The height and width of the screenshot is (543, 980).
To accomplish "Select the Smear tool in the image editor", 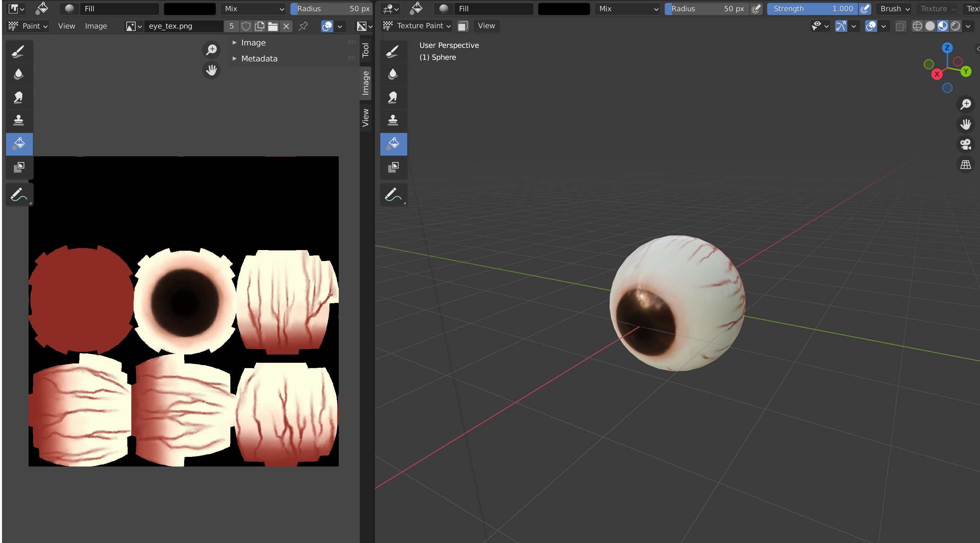I will coord(19,97).
